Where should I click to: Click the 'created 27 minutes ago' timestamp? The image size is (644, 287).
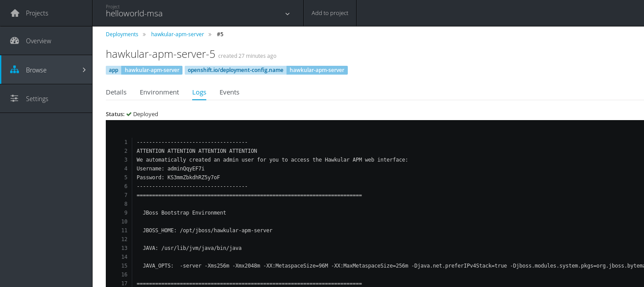[247, 56]
